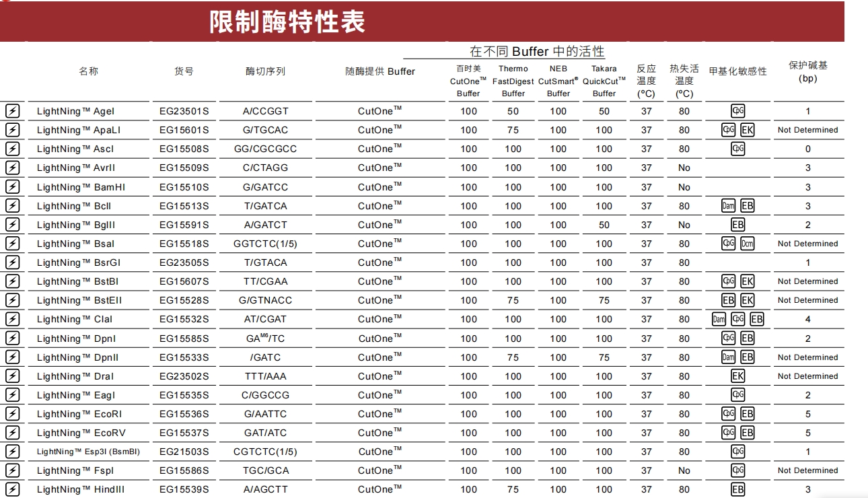Click the lightning icon beside LightNing AgeI
This screenshot has height=498, width=868.
[12, 111]
